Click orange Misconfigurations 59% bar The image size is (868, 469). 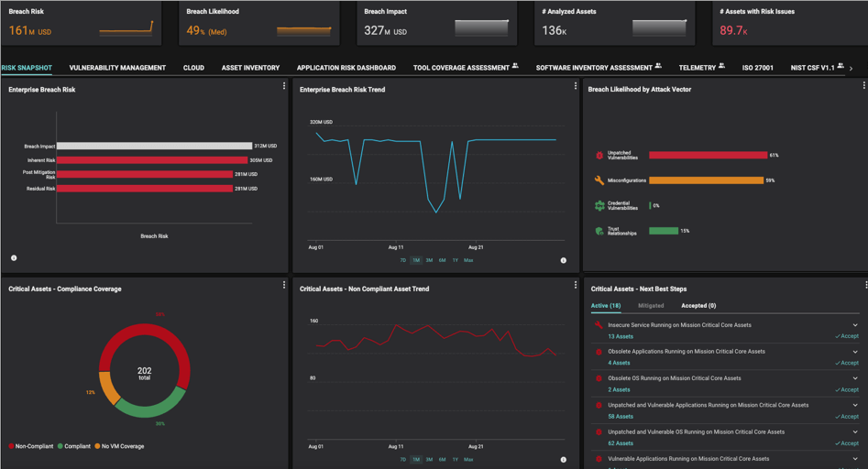[x=707, y=180]
